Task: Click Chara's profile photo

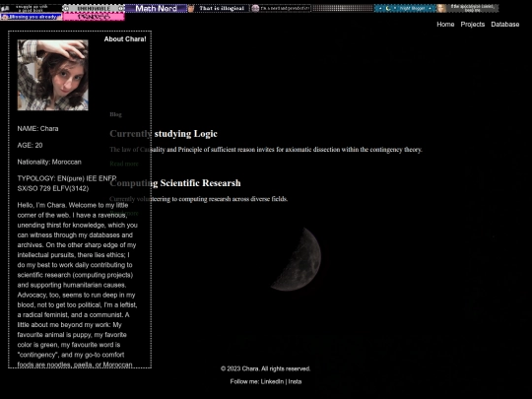Action: (52, 75)
